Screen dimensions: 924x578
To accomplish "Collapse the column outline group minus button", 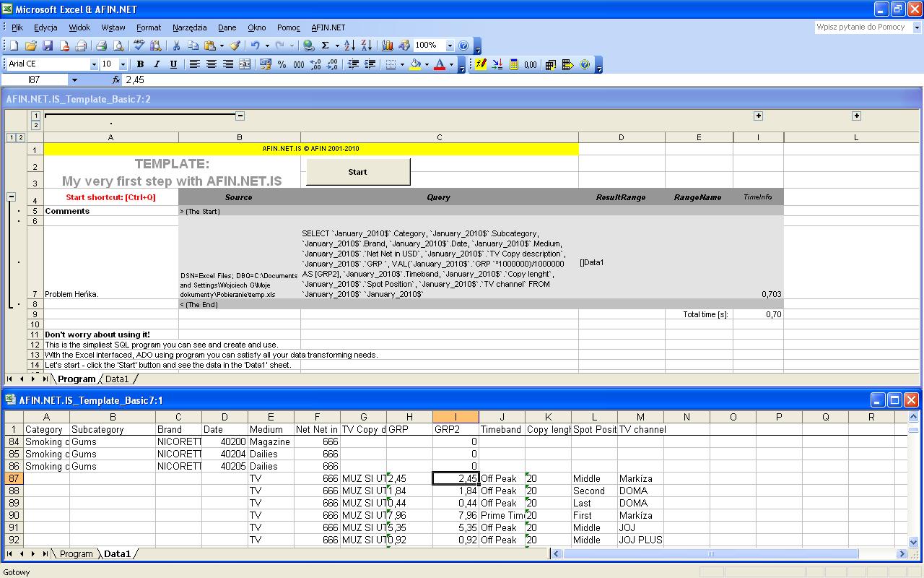I will click(240, 116).
